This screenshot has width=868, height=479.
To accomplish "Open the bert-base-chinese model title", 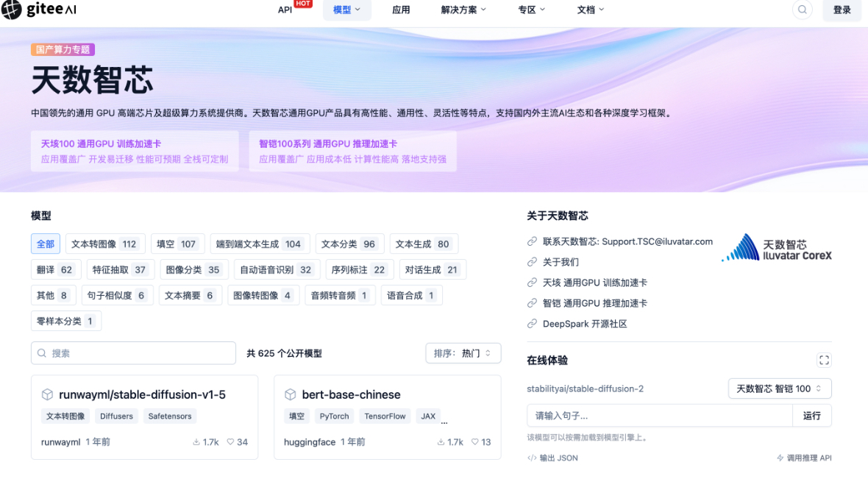I will coord(351,394).
